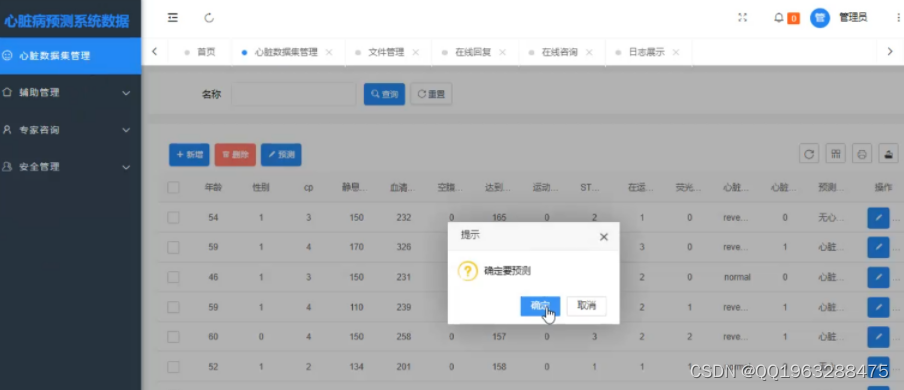904x390 pixels.
Task: Check the box for the age 52 row
Action: pos(173,366)
